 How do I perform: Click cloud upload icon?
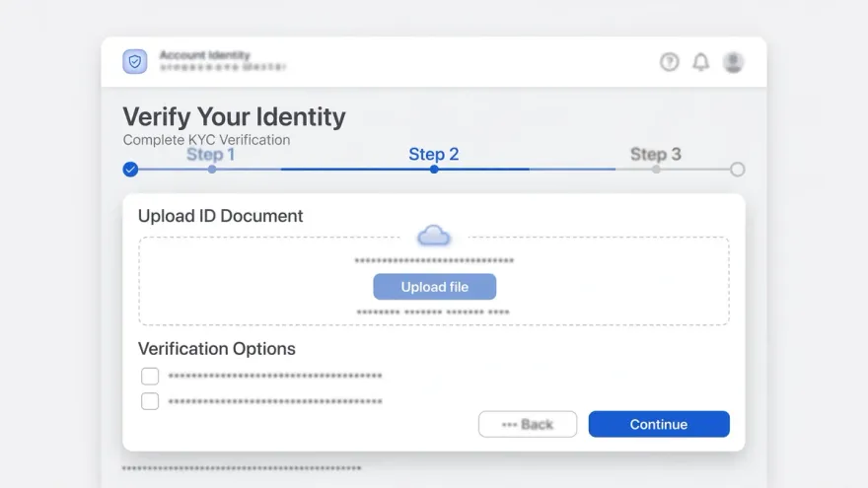[x=434, y=236]
